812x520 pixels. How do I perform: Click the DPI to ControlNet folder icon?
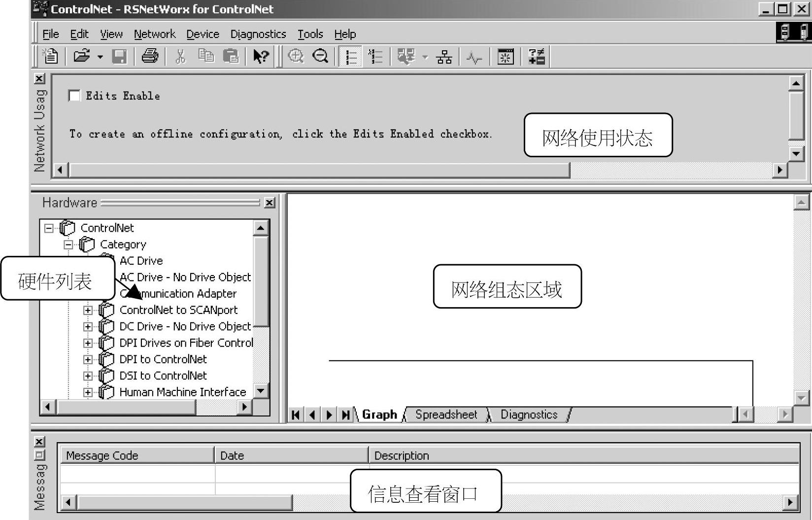tap(106, 359)
